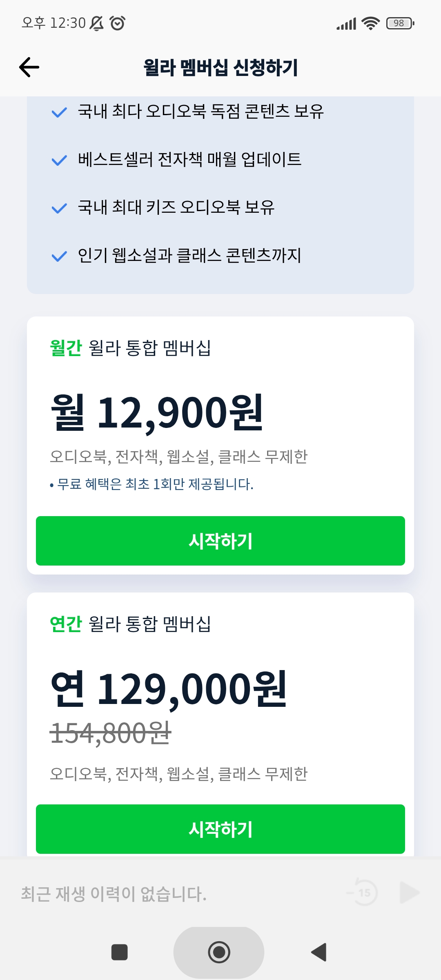Tap the back arrow in the header
The width and height of the screenshot is (441, 980).
tap(29, 67)
